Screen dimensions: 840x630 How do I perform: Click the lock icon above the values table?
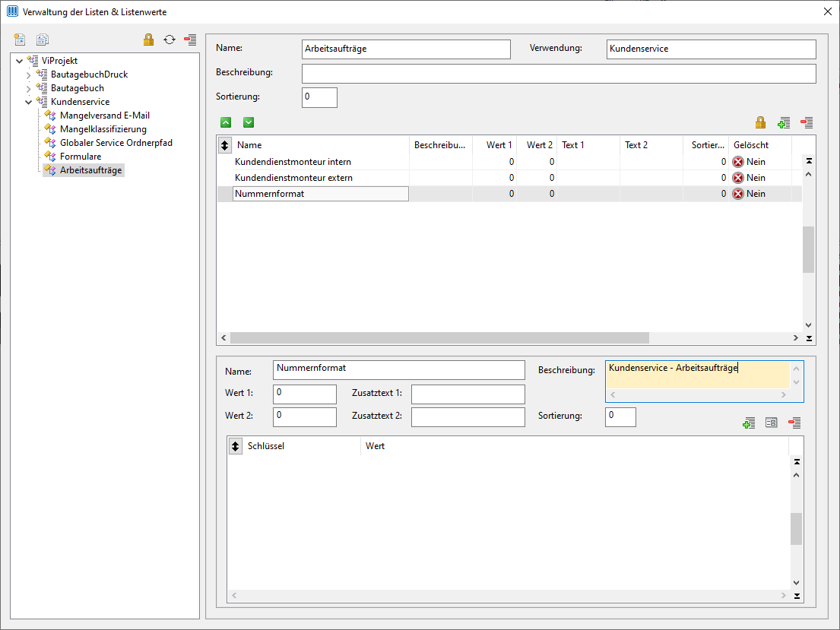(x=760, y=122)
